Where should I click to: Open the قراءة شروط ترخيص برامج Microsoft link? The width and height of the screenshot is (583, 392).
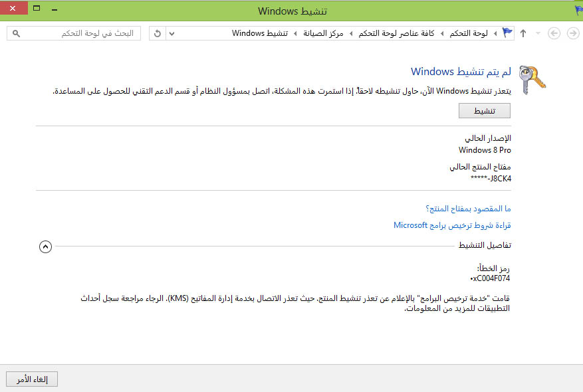452,225
